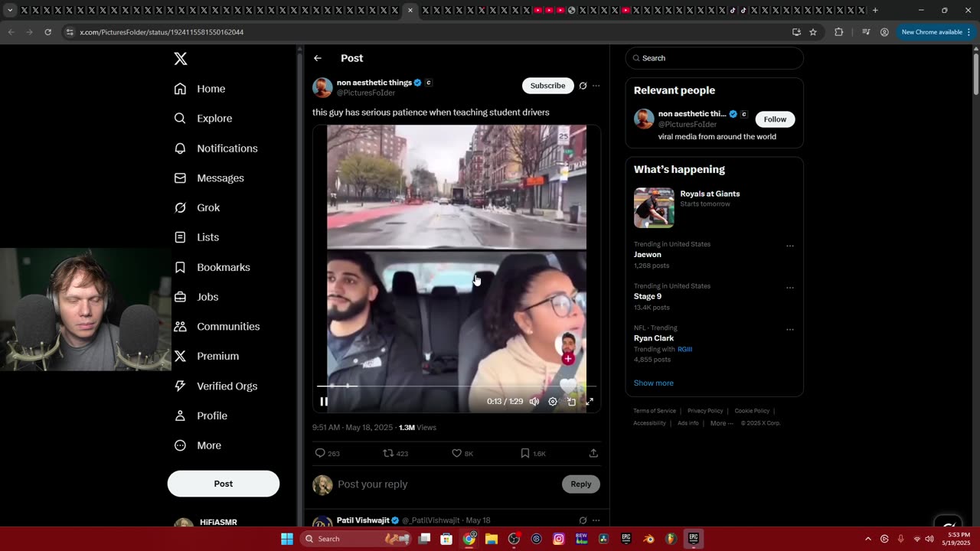The width and height of the screenshot is (980, 551).
Task: Seek on the video progress bar
Action: 456,386
